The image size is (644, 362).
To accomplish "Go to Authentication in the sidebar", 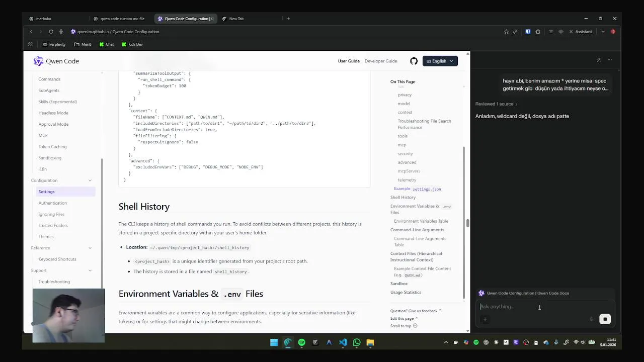I will coord(52,203).
